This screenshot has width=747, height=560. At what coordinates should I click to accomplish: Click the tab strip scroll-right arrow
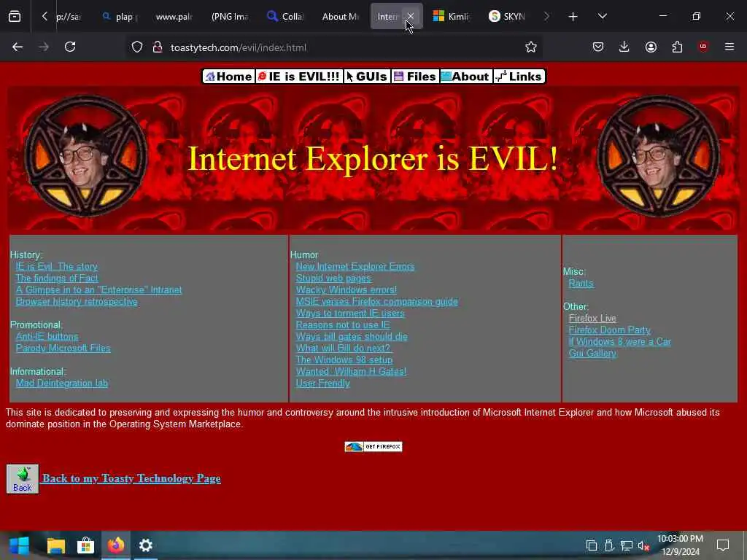[x=546, y=17]
